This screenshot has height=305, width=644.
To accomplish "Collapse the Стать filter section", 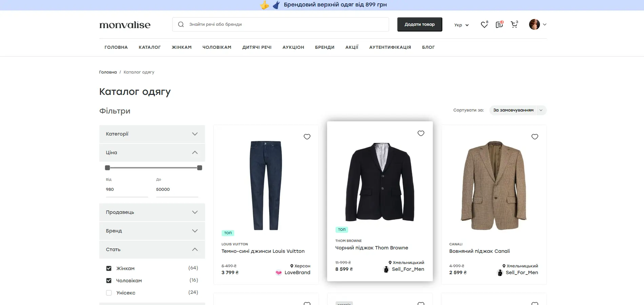I will 152,249.
